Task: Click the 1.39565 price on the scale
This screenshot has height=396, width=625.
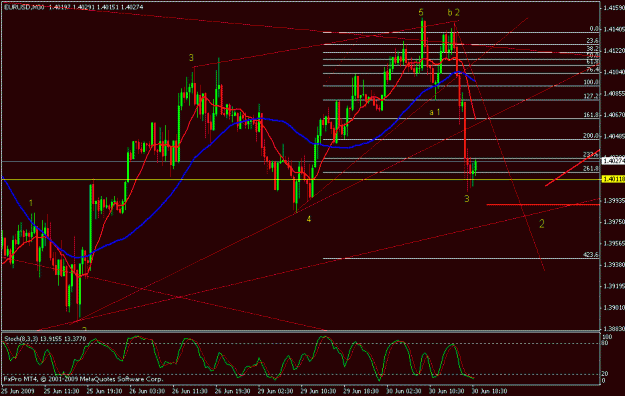Action: point(614,243)
